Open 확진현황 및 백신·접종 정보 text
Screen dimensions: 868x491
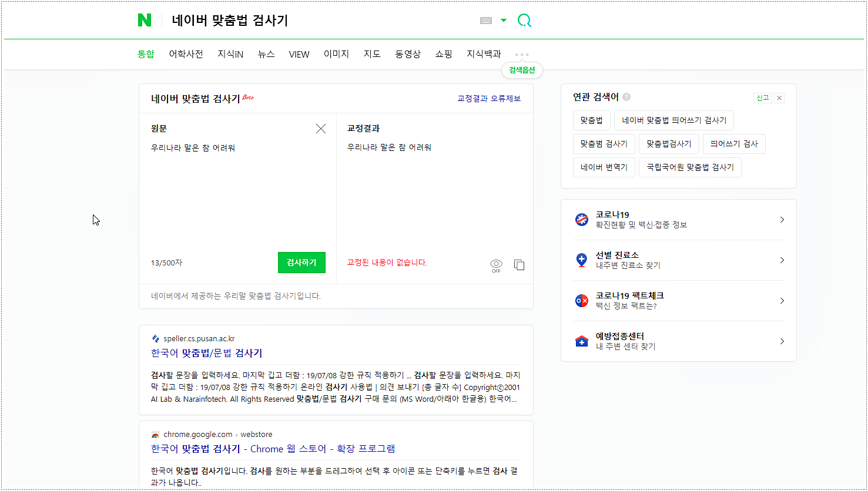click(x=641, y=225)
